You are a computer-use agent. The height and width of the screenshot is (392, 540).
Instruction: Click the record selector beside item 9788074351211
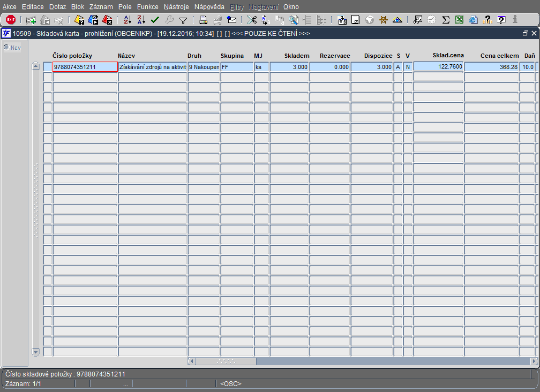pos(48,67)
